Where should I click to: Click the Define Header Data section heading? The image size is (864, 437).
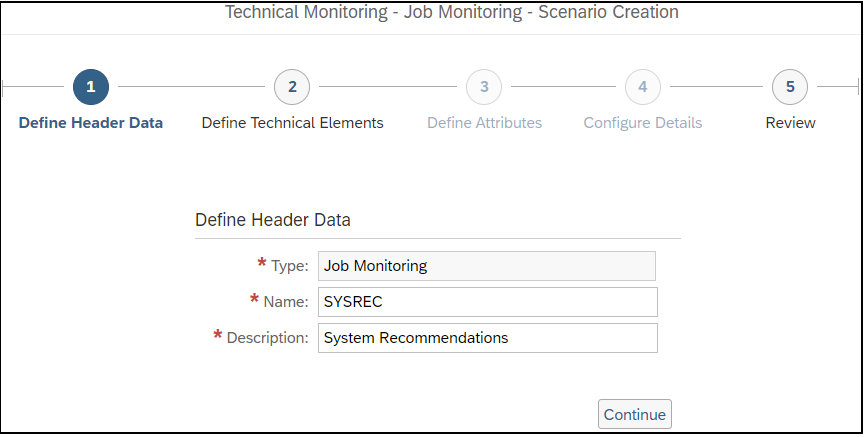pyautogui.click(x=273, y=220)
